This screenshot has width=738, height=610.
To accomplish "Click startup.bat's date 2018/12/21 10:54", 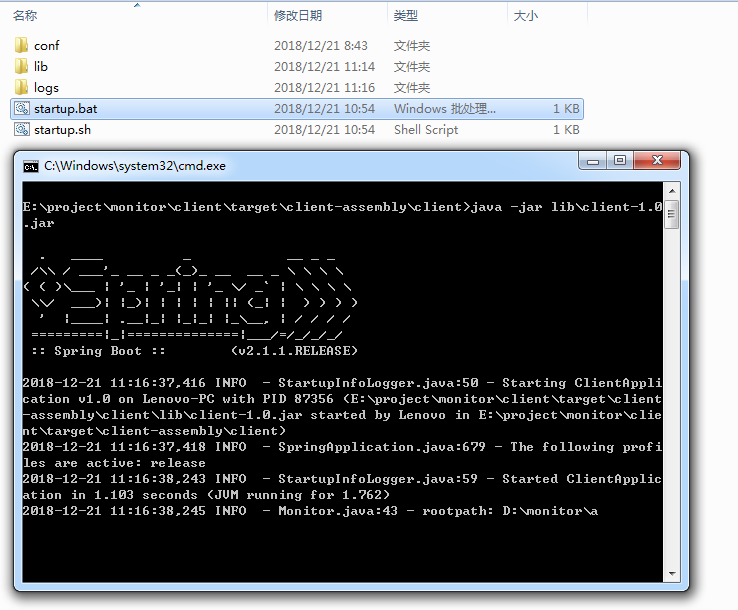I will (x=324, y=109).
